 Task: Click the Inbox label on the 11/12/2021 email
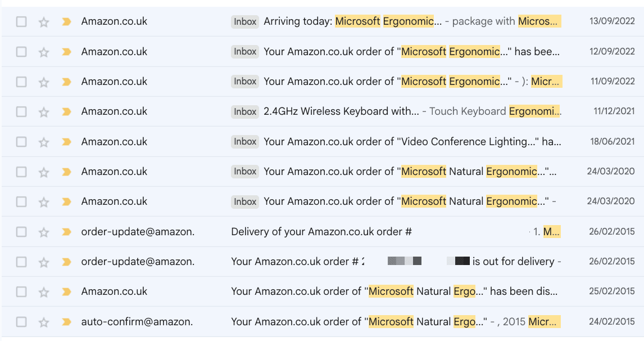[245, 111]
